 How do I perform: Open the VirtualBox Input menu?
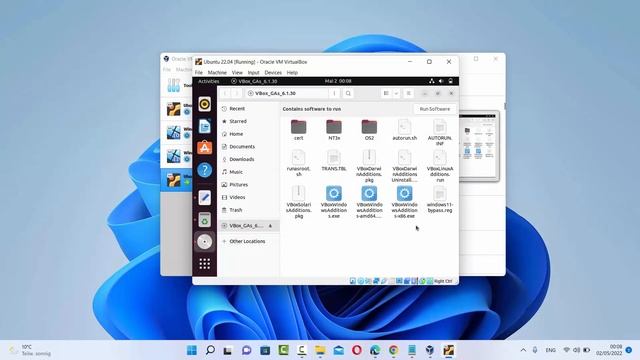[x=253, y=73]
